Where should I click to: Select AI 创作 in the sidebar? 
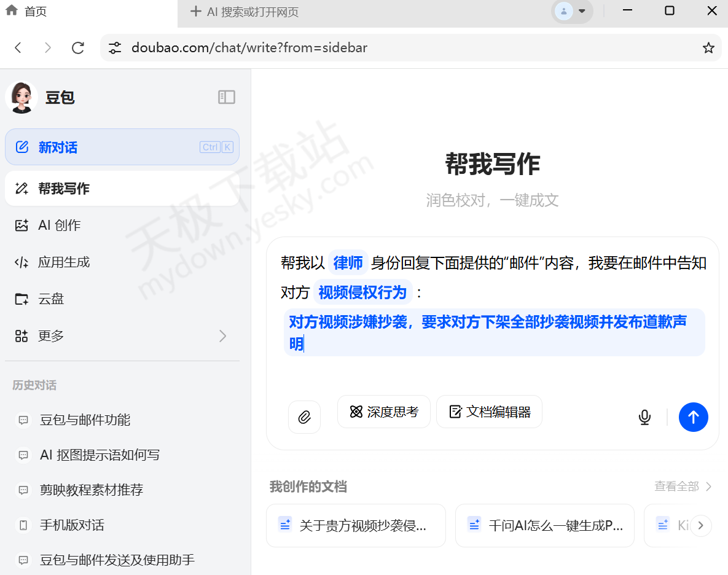(x=55, y=225)
